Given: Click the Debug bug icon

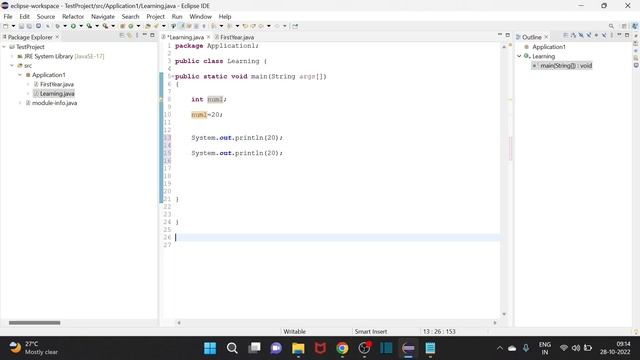Looking at the screenshot, I should pyautogui.click(x=57, y=26).
